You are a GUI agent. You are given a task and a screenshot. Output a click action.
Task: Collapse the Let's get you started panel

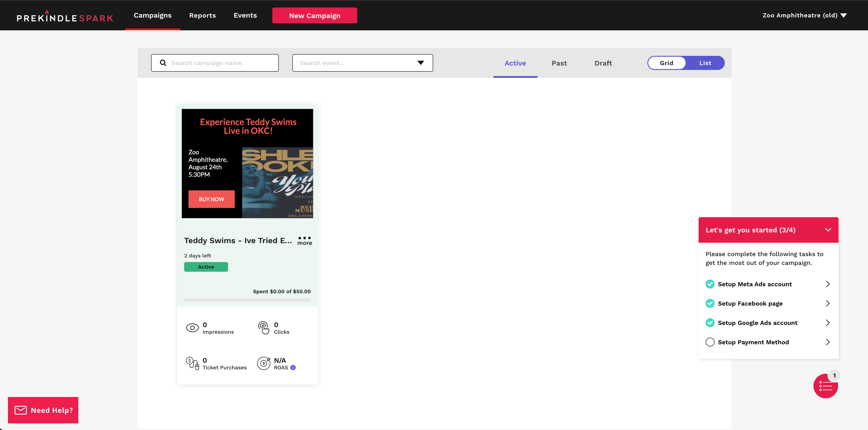click(x=828, y=230)
